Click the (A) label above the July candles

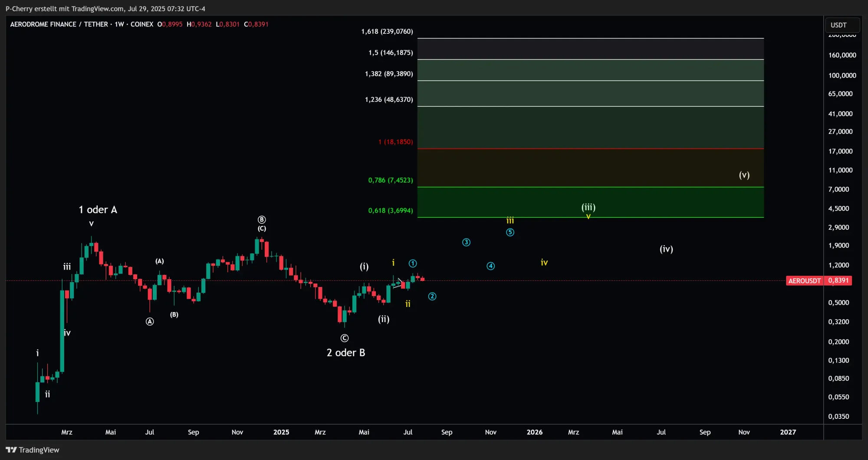(x=160, y=261)
